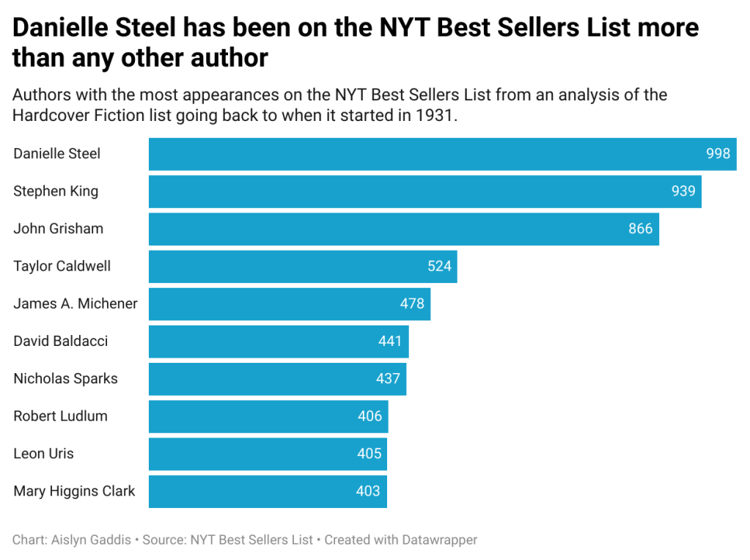Click the "Source: NYT Best Sellers List" text
Image resolution: width=750 pixels, height=560 pixels.
[227, 540]
